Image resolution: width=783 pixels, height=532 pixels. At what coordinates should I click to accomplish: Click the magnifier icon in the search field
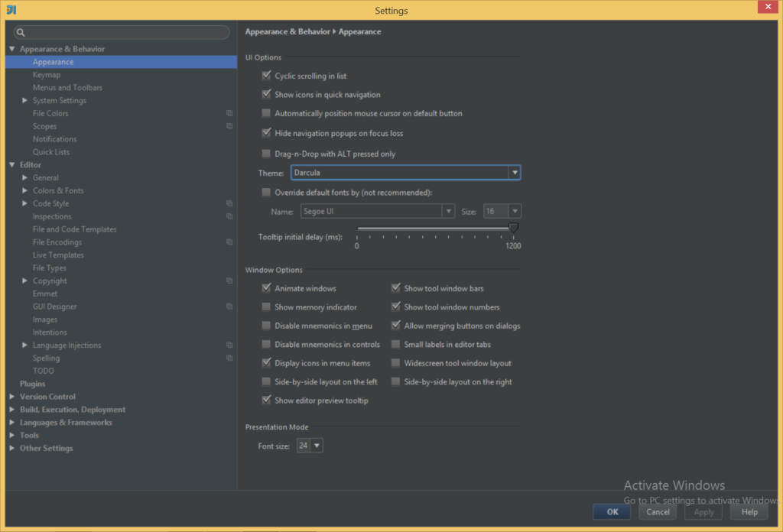click(x=19, y=32)
